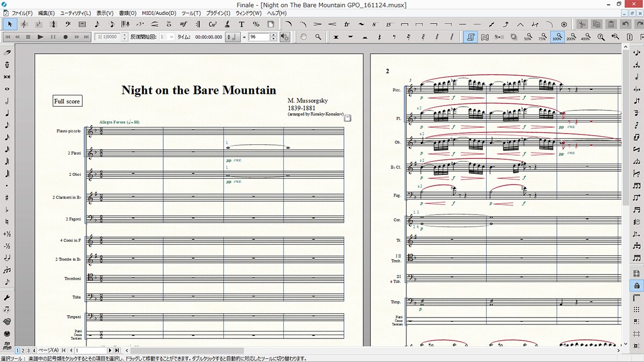Select the Text tool (T icon)
644x362 pixels.
click(241, 24)
